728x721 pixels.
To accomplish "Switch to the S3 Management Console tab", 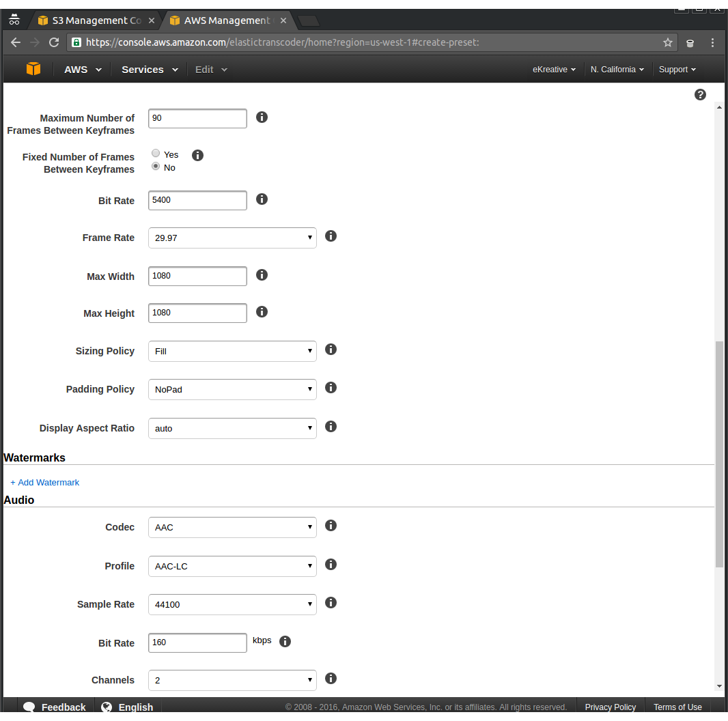I will 96,20.
